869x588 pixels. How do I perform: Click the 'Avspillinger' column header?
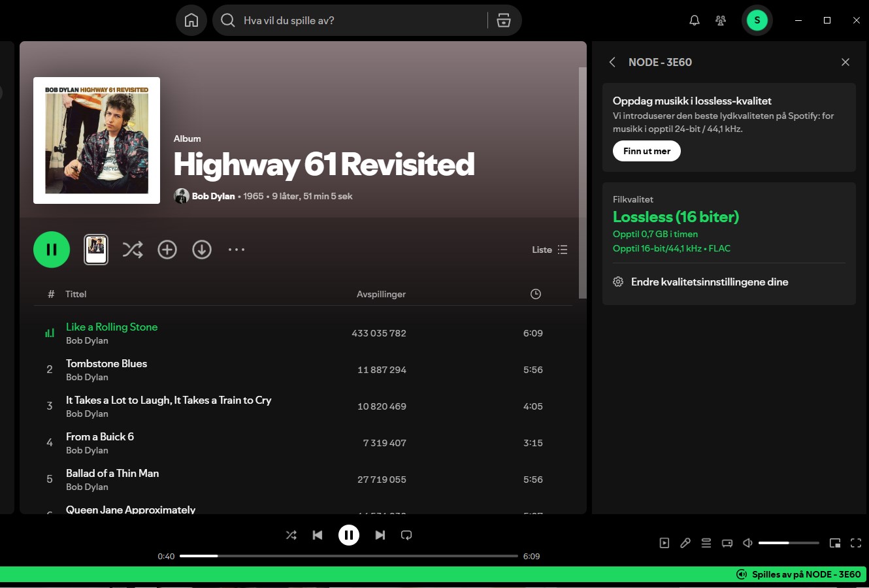381,294
